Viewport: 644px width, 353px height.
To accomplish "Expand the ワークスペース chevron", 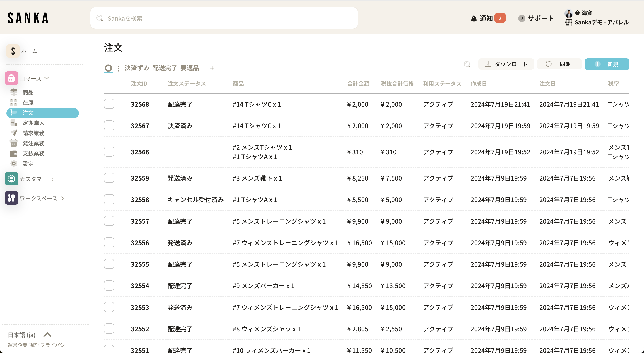I will tap(63, 198).
